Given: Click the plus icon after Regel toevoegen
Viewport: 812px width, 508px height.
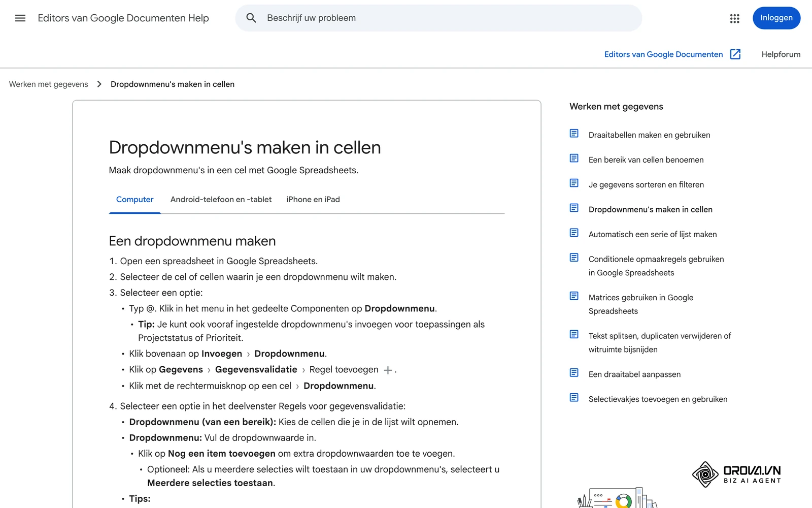Looking at the screenshot, I should 388,370.
